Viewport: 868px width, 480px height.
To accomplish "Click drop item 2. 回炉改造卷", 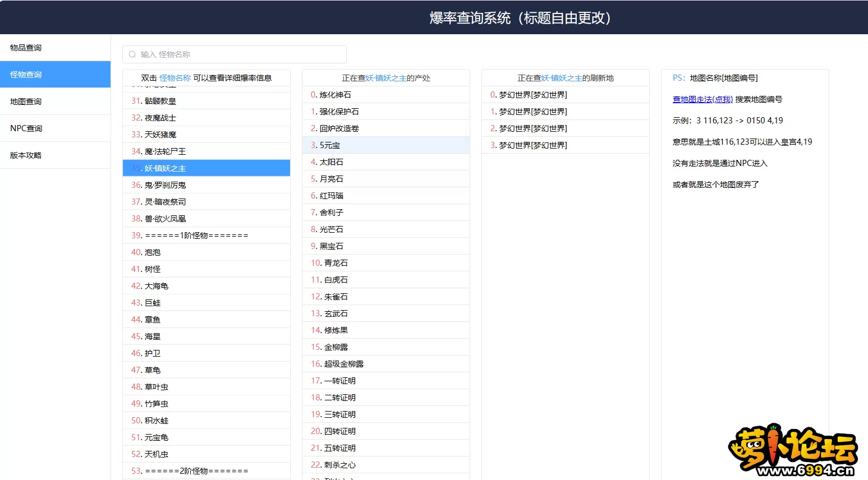I will click(386, 128).
